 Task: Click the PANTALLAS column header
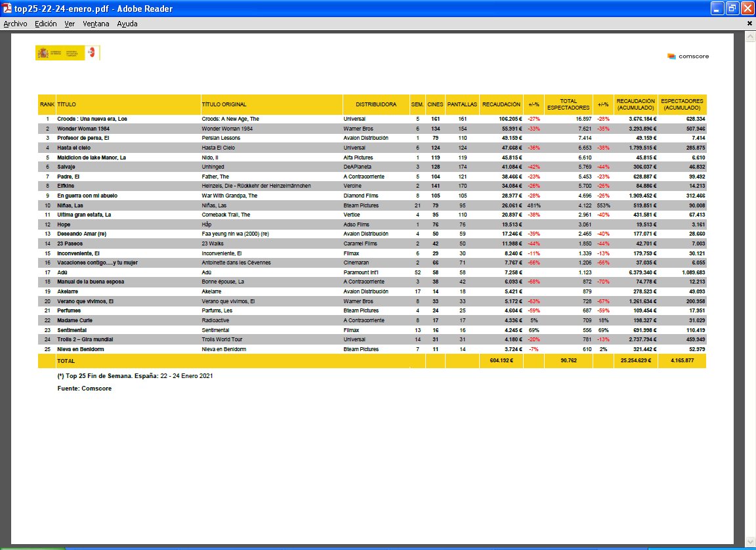(x=462, y=104)
